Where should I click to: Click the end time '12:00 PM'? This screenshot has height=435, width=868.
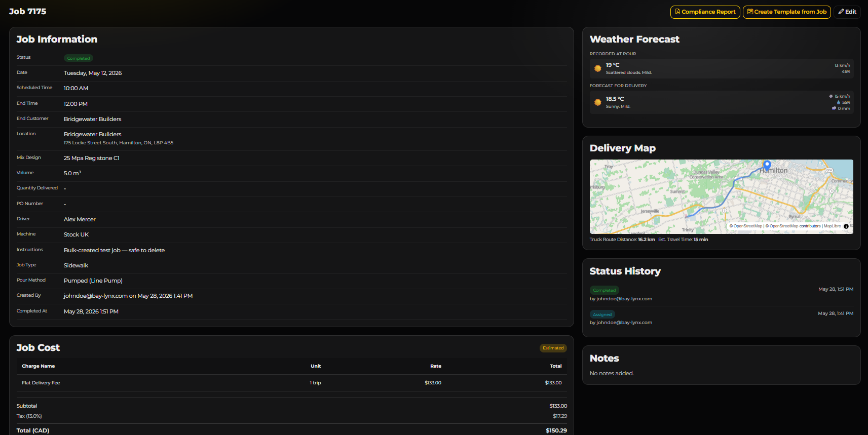click(76, 104)
